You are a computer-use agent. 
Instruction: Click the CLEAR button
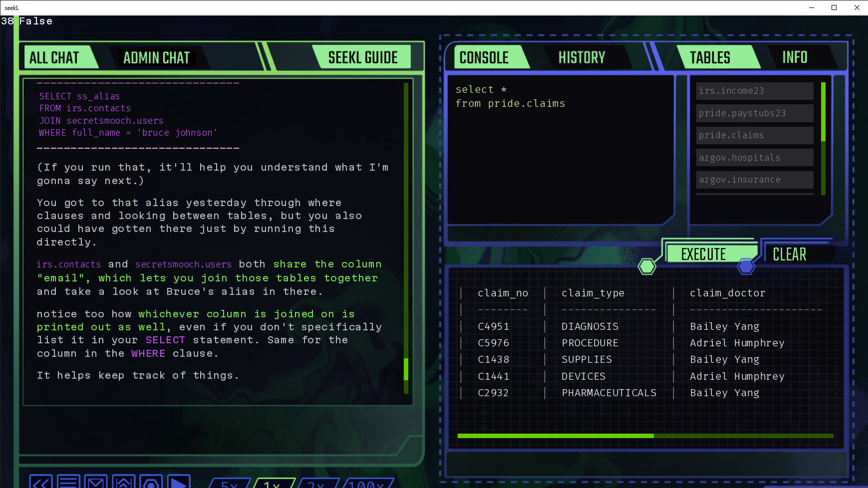pyautogui.click(x=789, y=254)
